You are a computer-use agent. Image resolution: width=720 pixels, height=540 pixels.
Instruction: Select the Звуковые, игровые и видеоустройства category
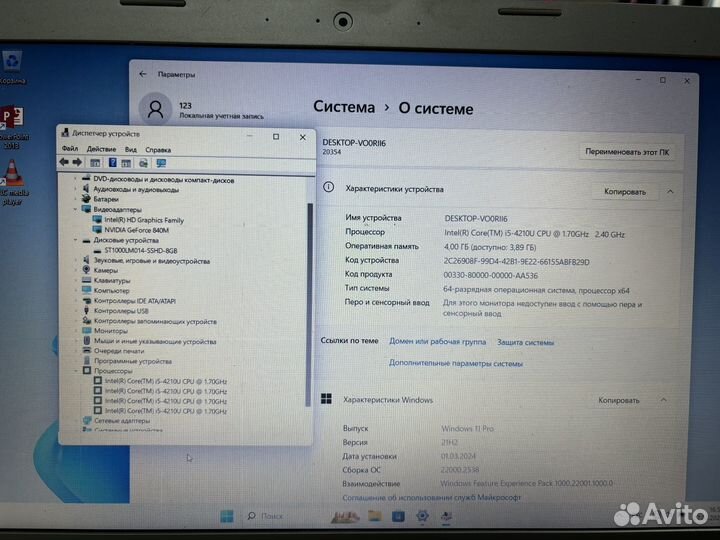coord(152,261)
